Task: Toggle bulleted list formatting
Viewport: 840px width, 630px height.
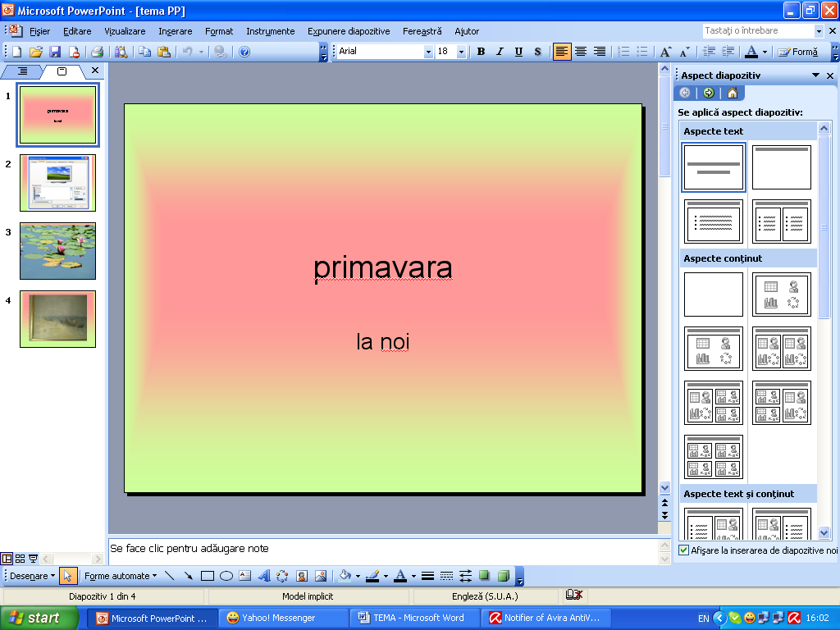Action: click(641, 52)
